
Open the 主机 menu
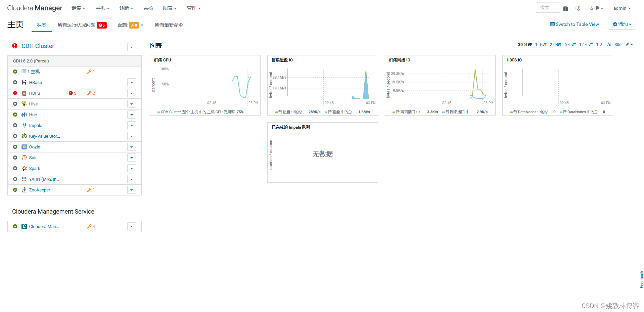point(102,8)
